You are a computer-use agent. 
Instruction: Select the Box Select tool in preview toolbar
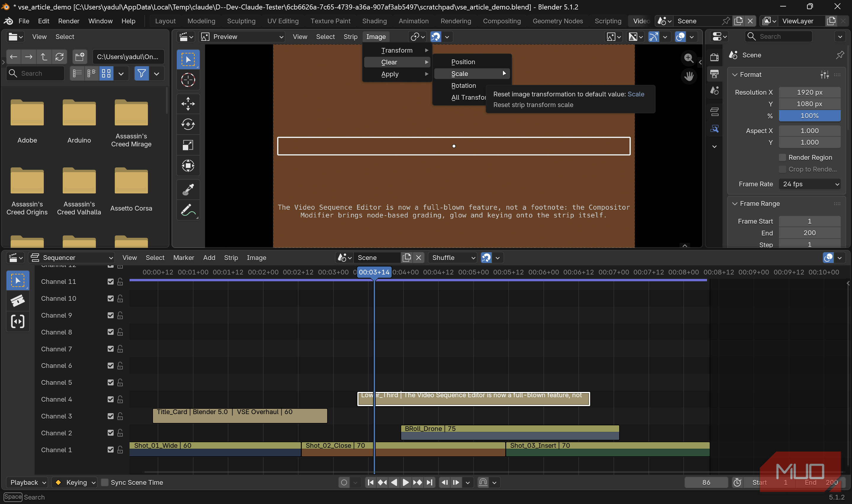coord(188,59)
